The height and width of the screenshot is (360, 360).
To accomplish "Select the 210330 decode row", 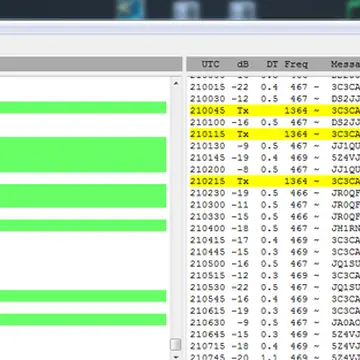I will click(275, 217).
